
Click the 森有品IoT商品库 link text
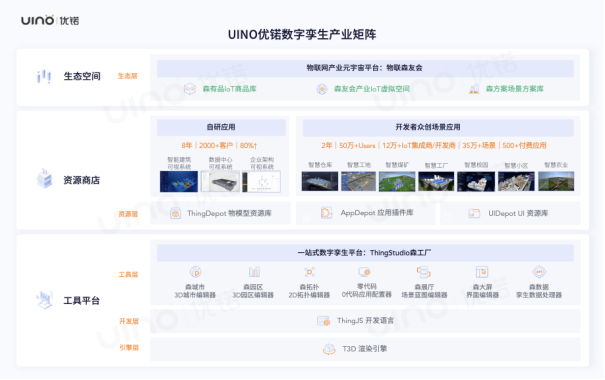(x=230, y=89)
